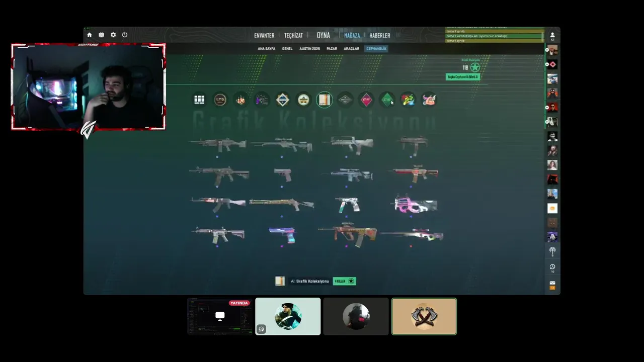
Task: Switch to the ARAÇLAR tab
Action: point(351,49)
